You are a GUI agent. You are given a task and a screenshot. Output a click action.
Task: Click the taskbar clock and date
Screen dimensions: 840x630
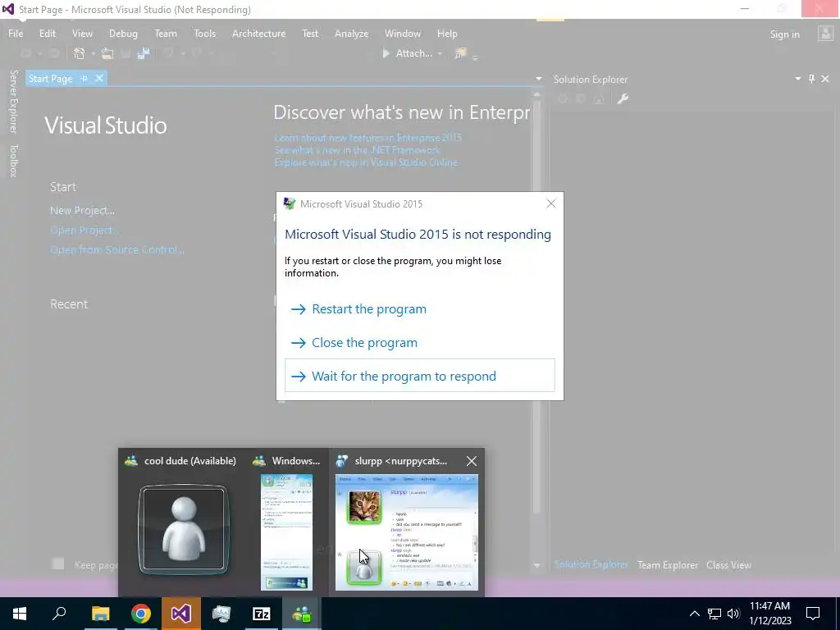[x=769, y=614]
